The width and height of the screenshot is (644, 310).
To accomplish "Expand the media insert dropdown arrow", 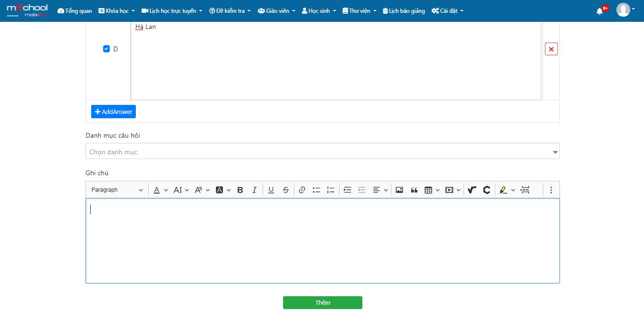I will (x=458, y=190).
